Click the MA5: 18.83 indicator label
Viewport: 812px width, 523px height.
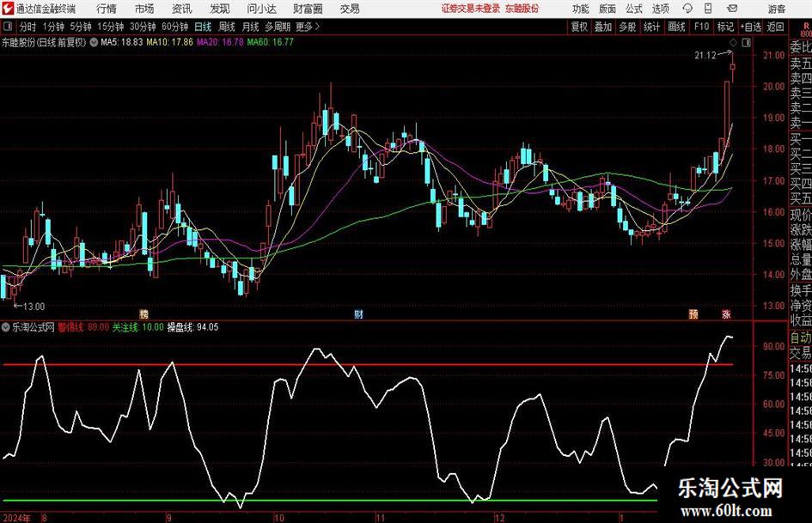tap(122, 42)
